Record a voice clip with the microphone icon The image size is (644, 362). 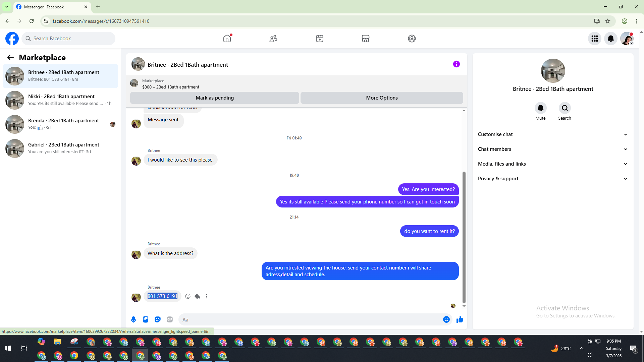[x=133, y=319]
